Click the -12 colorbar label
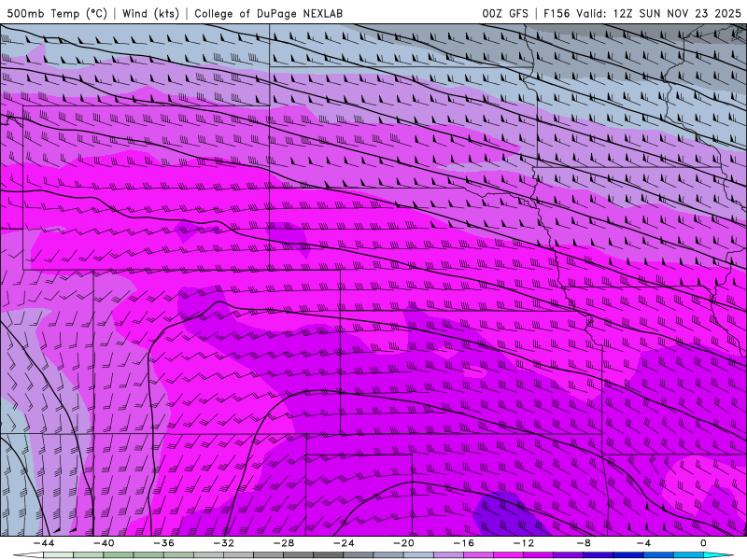The image size is (747, 560). (524, 543)
